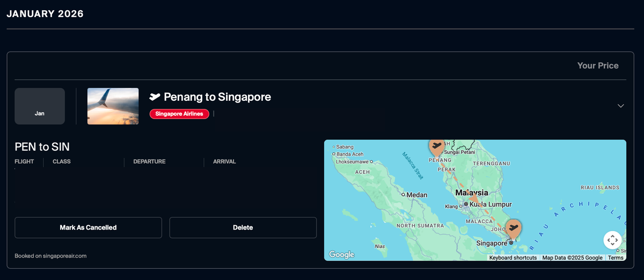Open the map camera controls
Image resolution: width=644 pixels, height=280 pixels.
click(x=612, y=240)
